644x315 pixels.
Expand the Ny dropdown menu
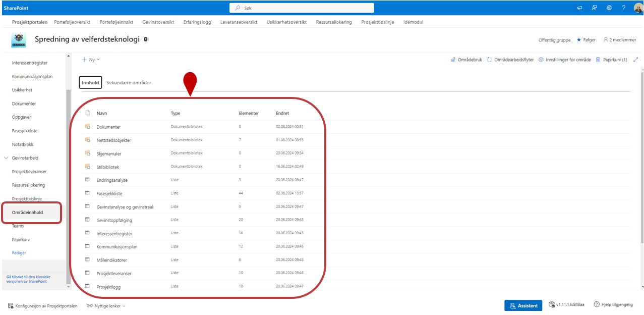click(91, 60)
